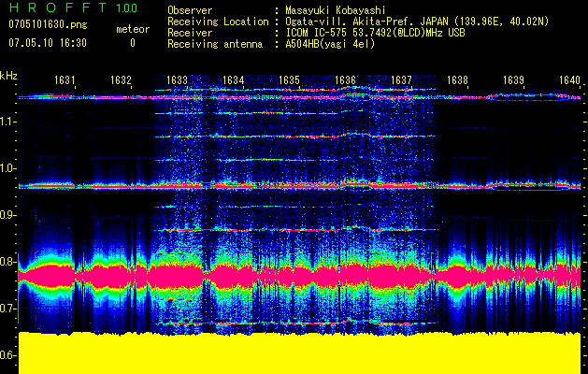Click the observer name Masayuki Kobayashi
The height and width of the screenshot is (374, 588).
(335, 10)
